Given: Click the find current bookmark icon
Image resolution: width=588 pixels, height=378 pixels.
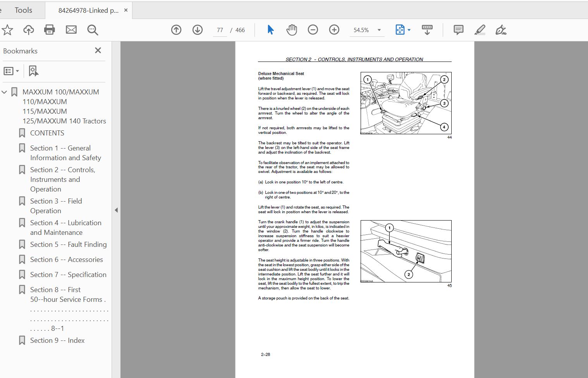Looking at the screenshot, I should point(34,71).
